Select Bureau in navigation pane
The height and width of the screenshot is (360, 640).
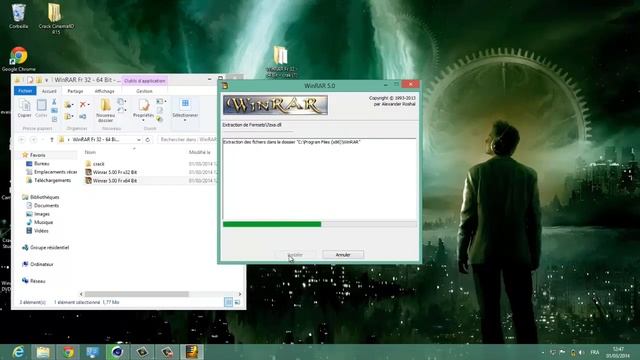pos(42,164)
